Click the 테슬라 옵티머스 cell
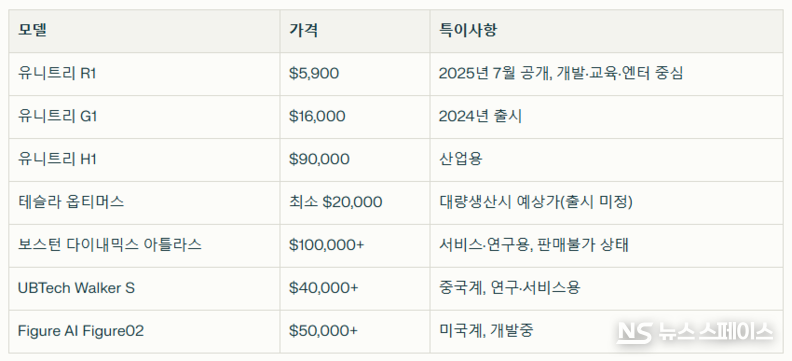Image resolution: width=792 pixels, height=361 pixels. point(144,202)
